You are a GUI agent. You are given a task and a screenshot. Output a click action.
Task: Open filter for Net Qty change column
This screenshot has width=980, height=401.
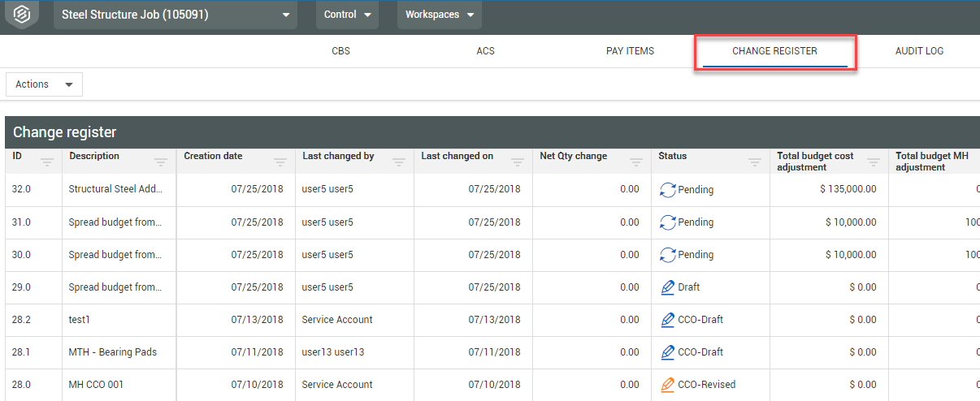click(x=636, y=162)
